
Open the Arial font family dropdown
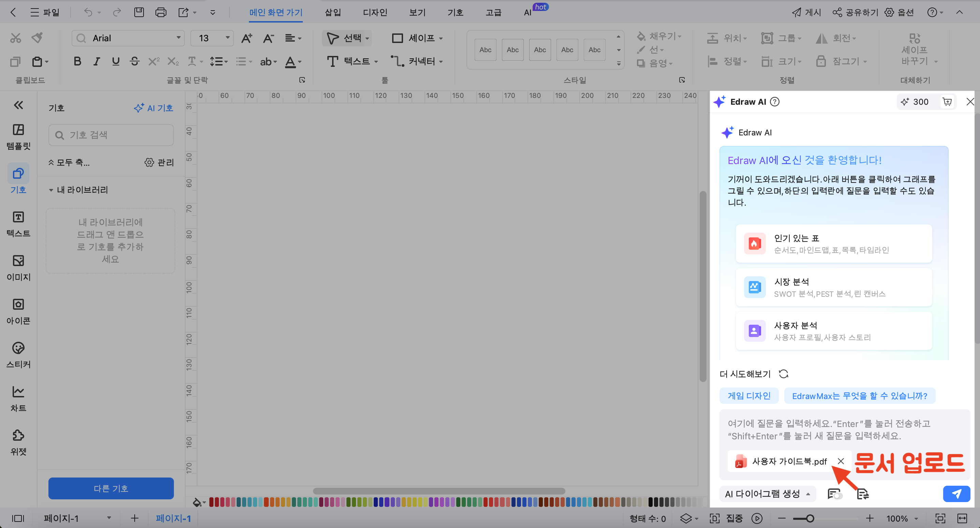pos(178,38)
